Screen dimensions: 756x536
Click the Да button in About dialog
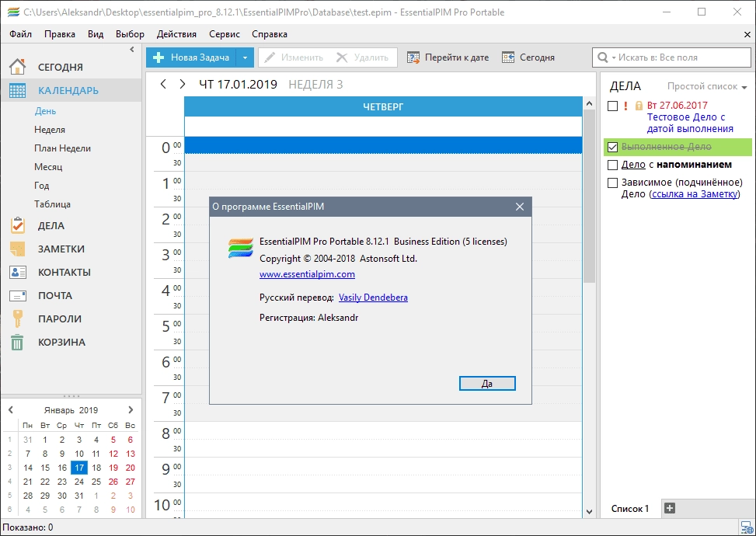pos(487,384)
